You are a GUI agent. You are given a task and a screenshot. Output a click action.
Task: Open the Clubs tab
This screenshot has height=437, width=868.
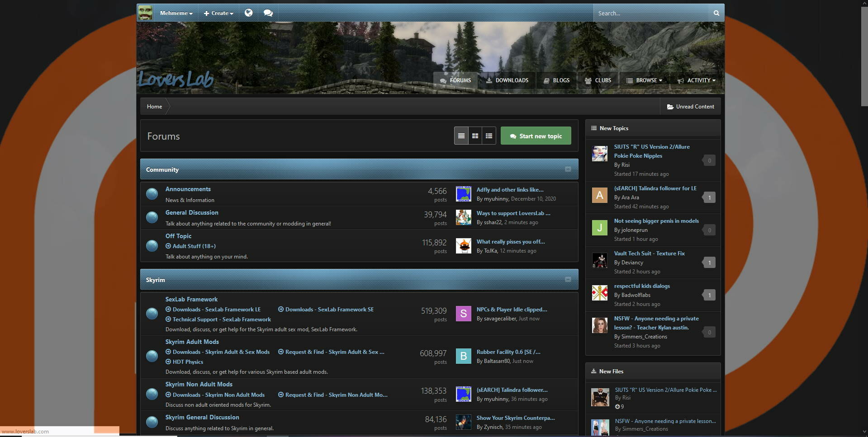pos(598,80)
